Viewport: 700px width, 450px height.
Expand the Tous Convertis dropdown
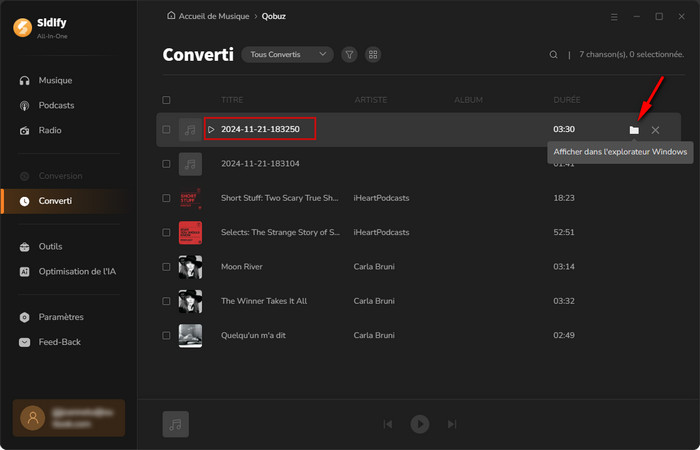click(287, 55)
